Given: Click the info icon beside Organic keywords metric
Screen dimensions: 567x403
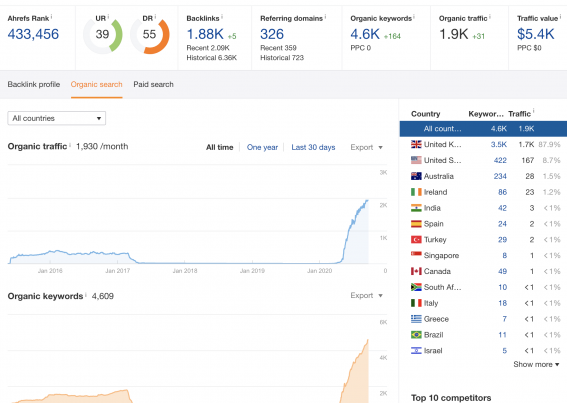Looking at the screenshot, I should pos(414,16).
